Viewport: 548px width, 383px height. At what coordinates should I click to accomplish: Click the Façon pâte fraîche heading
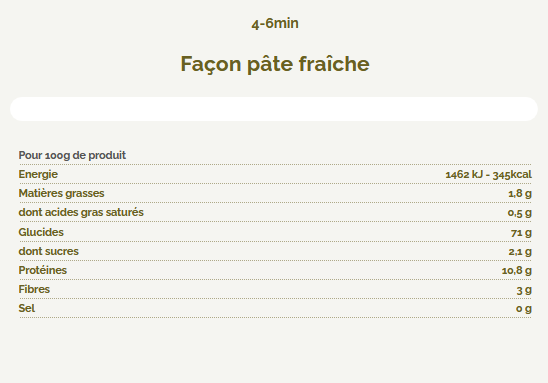(275, 64)
